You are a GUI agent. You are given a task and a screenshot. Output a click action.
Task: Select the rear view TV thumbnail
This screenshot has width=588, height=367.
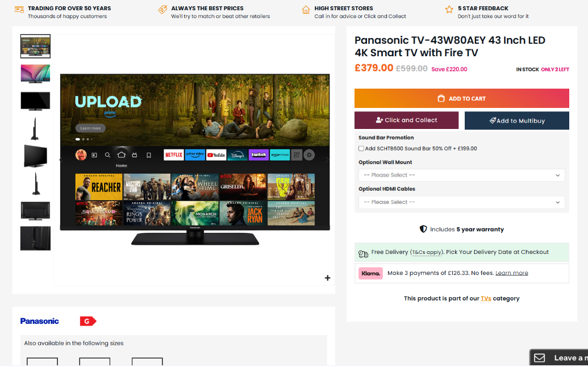coord(35,211)
